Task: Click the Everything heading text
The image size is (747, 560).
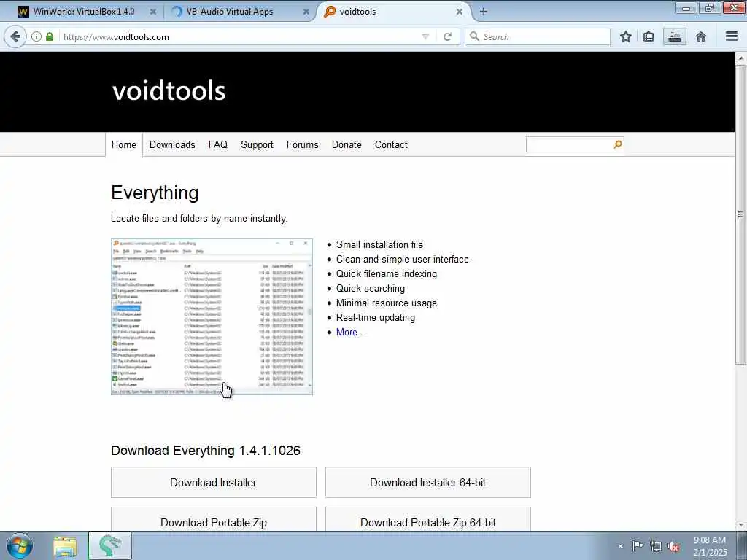Action: tap(155, 192)
